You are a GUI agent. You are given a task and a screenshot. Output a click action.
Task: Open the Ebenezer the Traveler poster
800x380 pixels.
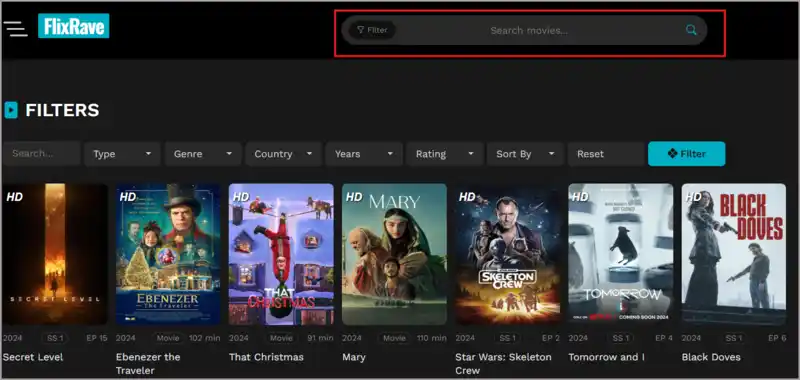coord(168,254)
